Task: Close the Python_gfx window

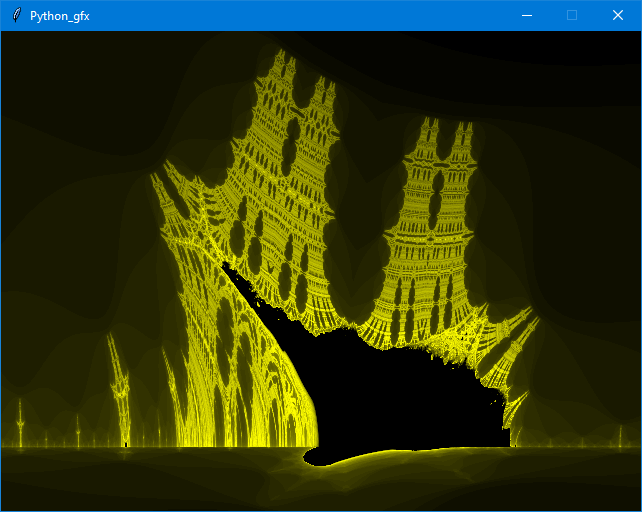Action: (618, 16)
